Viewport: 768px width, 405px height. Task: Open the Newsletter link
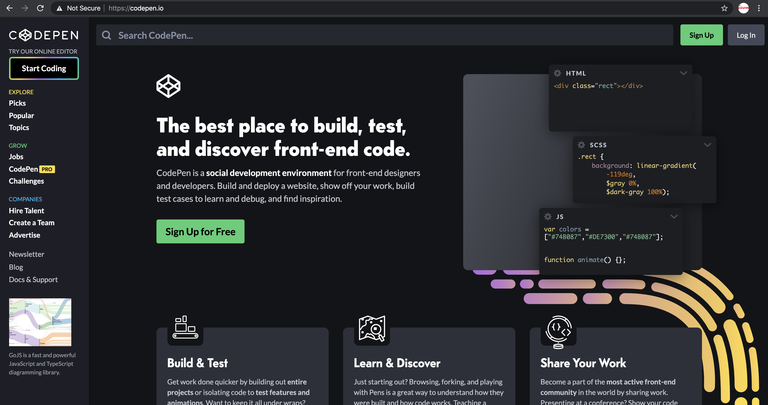point(26,254)
